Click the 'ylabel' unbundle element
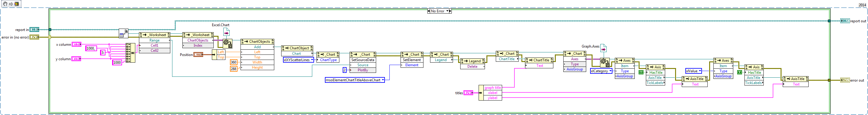Image resolution: width=868 pixels, height=115 pixels. [493, 98]
